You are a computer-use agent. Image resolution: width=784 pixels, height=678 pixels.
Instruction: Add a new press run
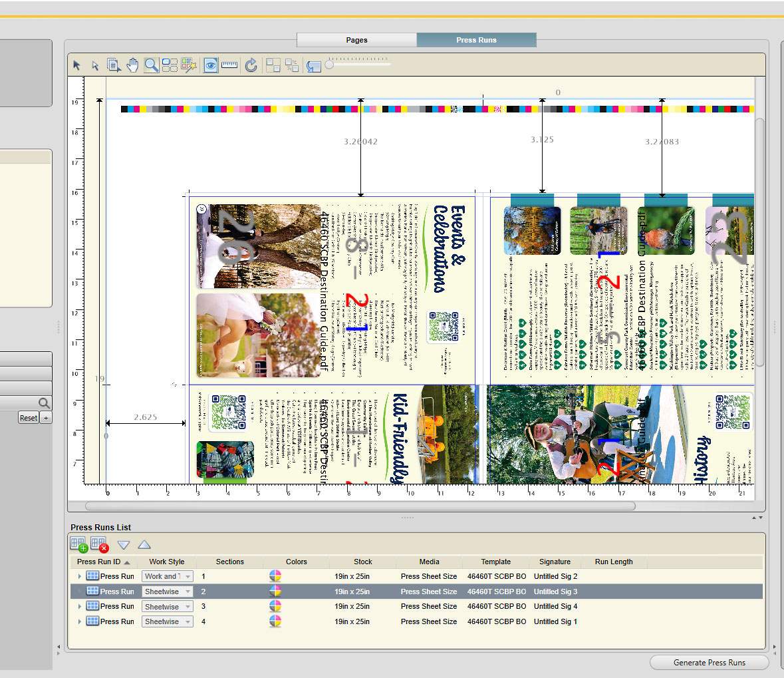(x=78, y=545)
